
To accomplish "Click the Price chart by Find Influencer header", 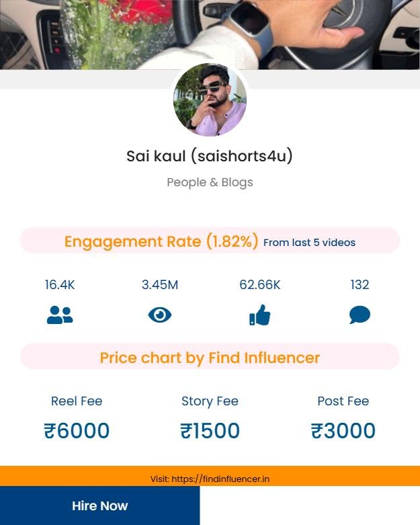I will pyautogui.click(x=210, y=358).
